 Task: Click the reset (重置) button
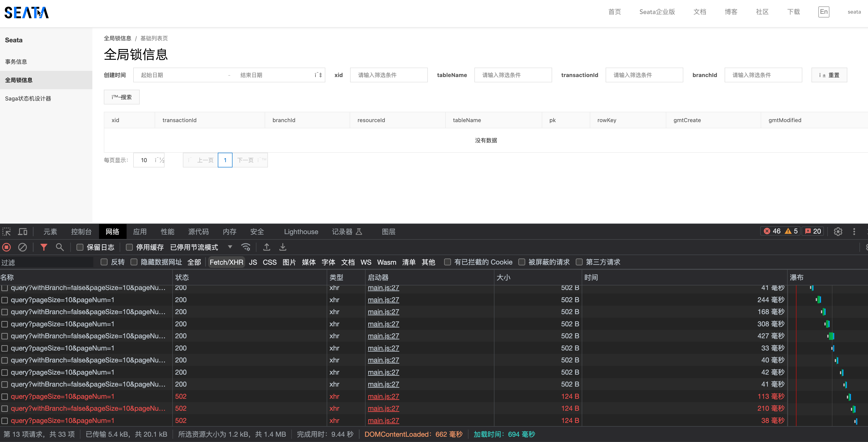829,75
